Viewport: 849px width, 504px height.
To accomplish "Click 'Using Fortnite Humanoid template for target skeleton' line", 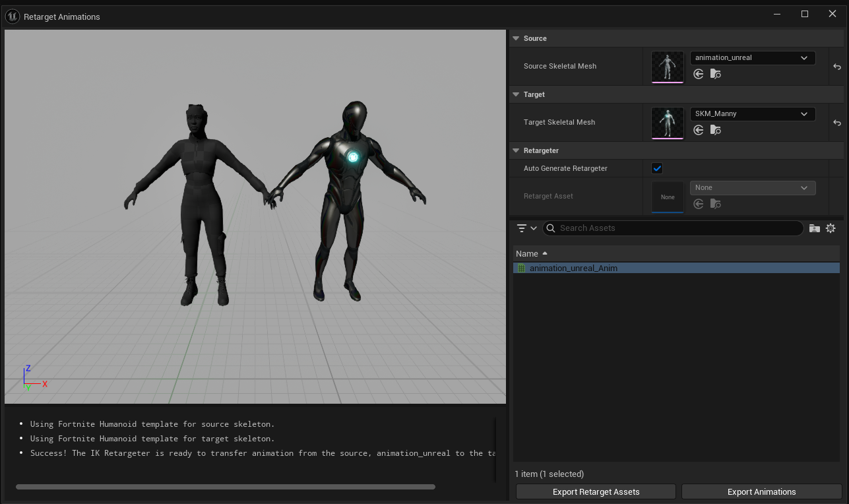I will click(x=152, y=439).
